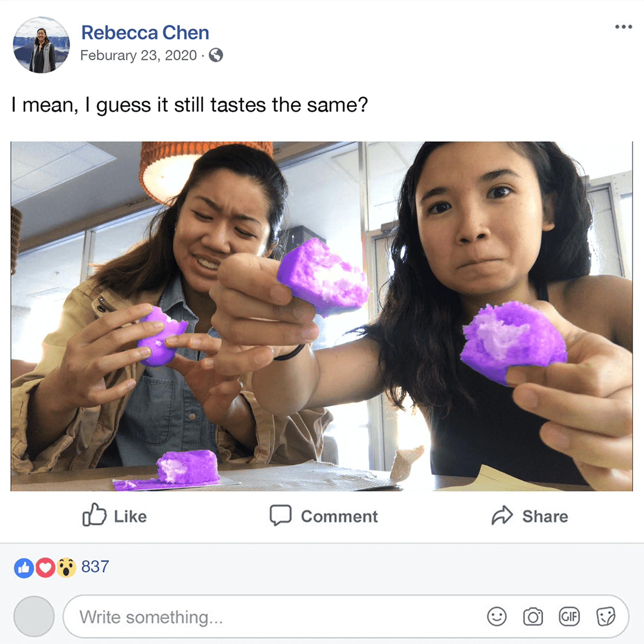Click the speech bubble Comment icon
Image resolution: width=644 pixels, height=644 pixels.
281,515
